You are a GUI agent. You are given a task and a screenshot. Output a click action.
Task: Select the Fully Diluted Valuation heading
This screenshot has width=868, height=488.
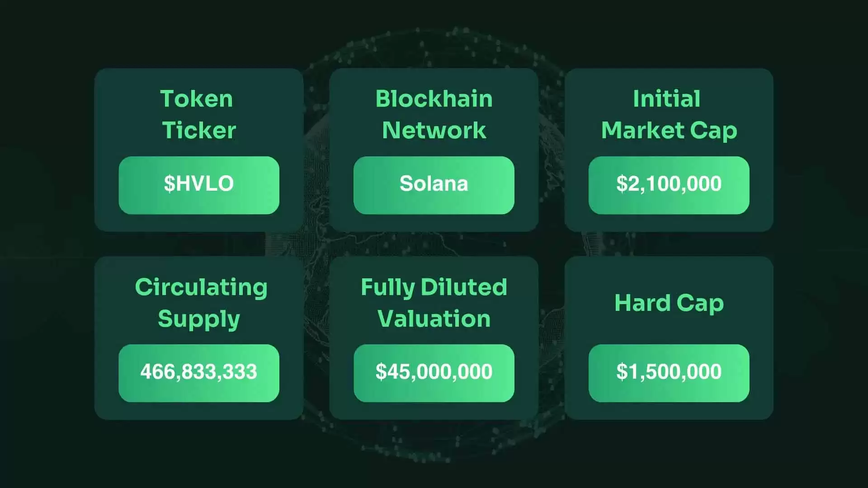(434, 303)
